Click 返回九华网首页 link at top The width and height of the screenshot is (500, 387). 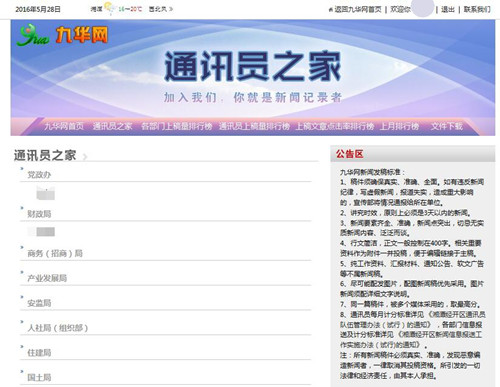pos(358,9)
